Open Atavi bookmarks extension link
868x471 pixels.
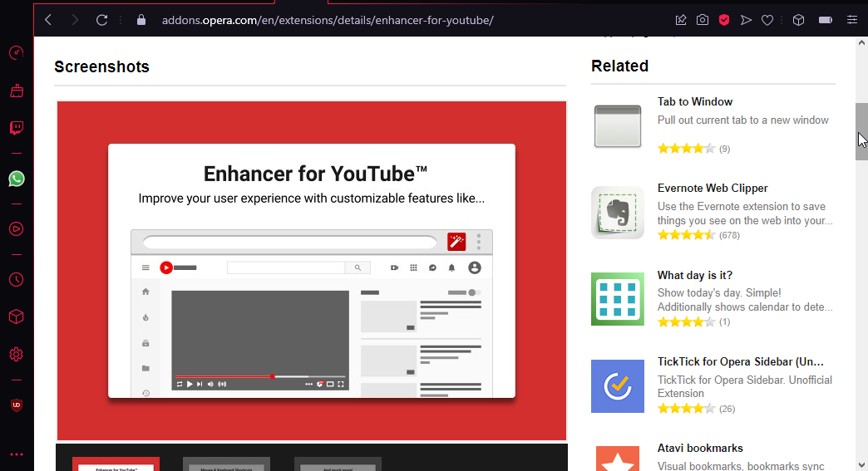[700, 449]
